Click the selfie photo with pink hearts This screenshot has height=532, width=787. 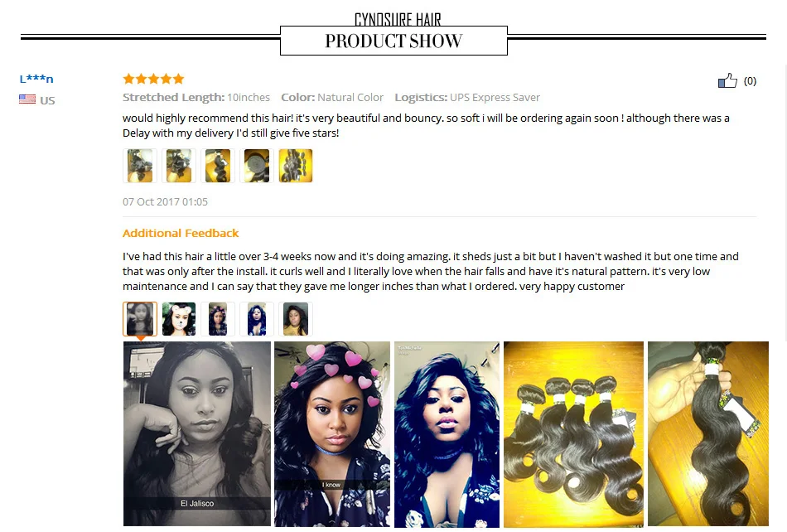click(331, 434)
